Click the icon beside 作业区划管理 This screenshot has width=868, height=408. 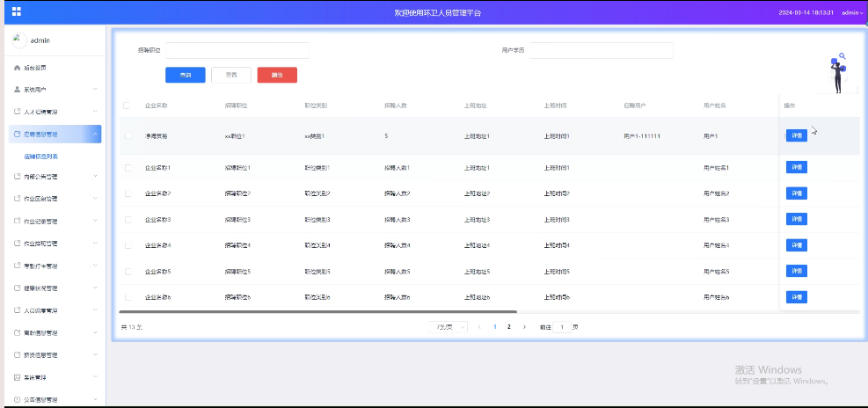pos(17,198)
